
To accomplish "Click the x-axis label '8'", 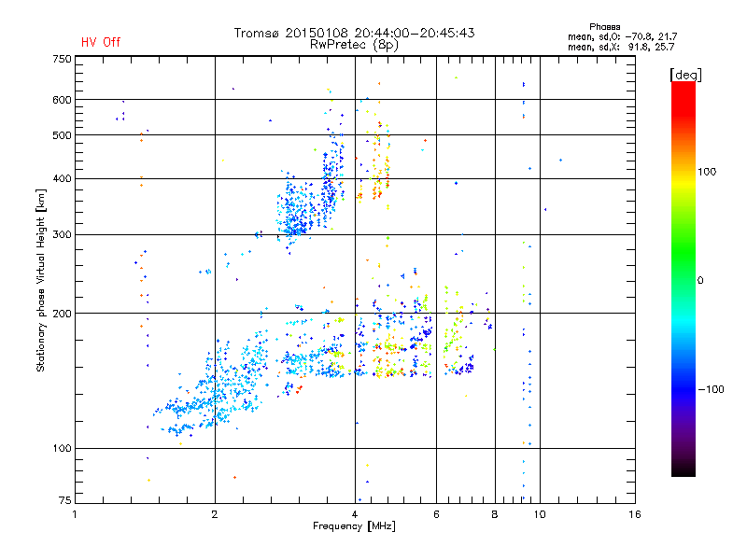I will tap(495, 514).
